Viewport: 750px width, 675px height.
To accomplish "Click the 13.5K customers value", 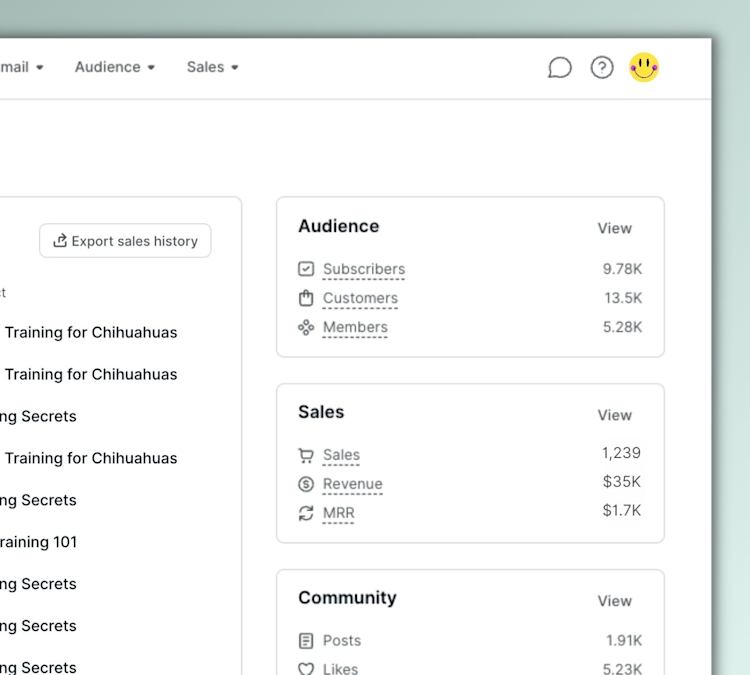I will coord(623,298).
